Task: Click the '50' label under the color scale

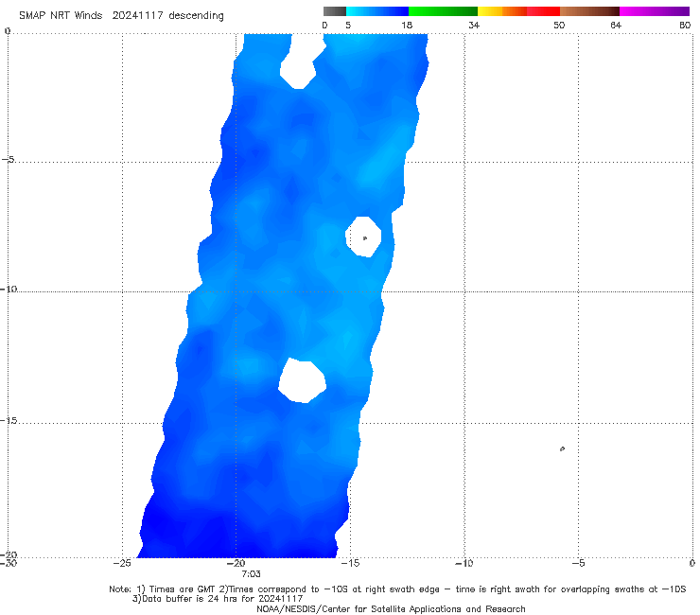Action: point(559,25)
